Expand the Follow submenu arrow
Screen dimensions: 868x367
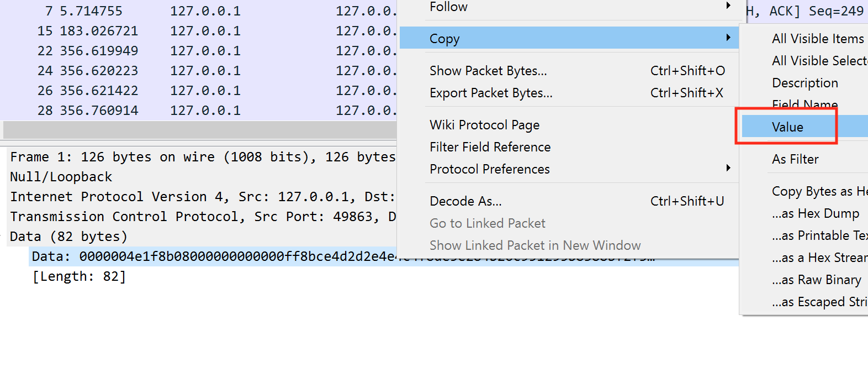point(728,6)
